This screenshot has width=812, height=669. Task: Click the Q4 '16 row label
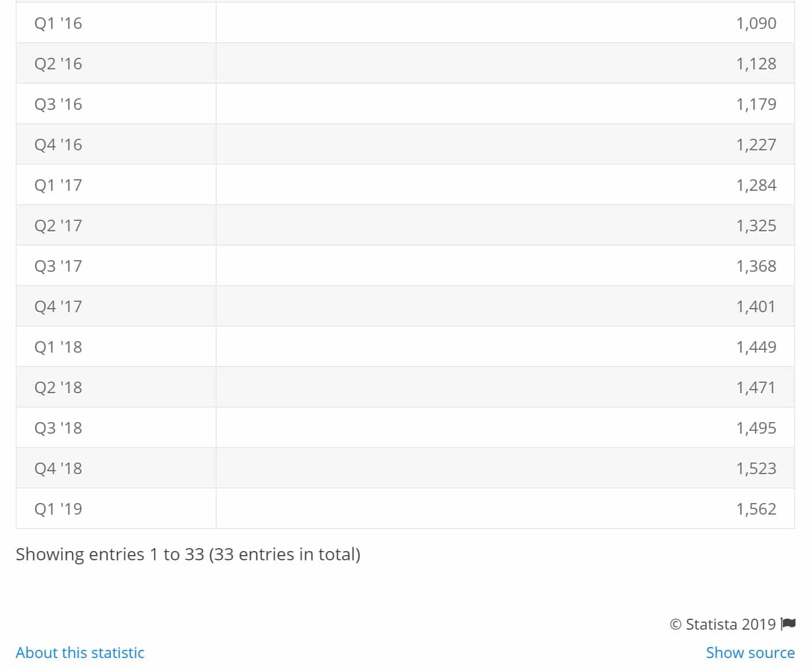pos(58,145)
